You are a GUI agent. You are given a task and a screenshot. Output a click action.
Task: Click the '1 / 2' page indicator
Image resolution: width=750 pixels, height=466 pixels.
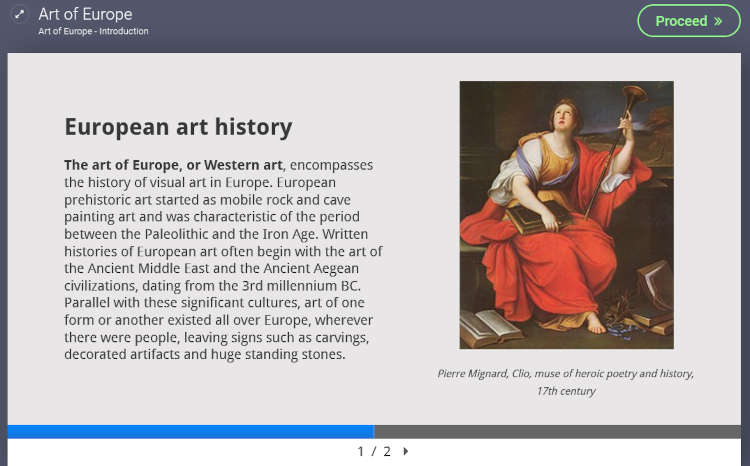[373, 451]
